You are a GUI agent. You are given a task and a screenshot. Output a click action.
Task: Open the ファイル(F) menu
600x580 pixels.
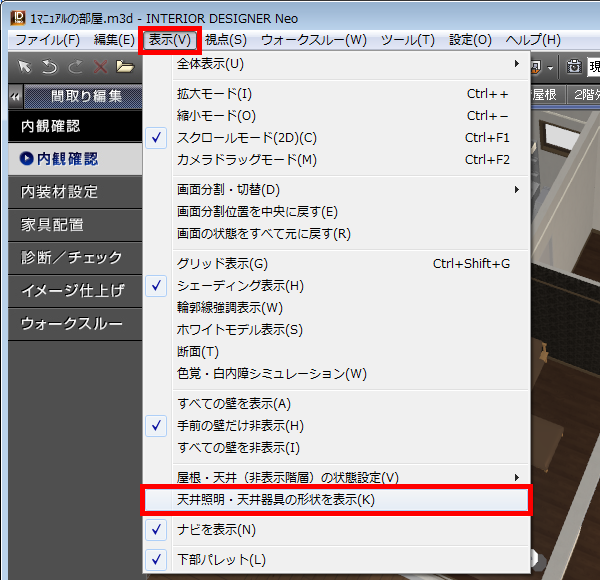point(48,40)
